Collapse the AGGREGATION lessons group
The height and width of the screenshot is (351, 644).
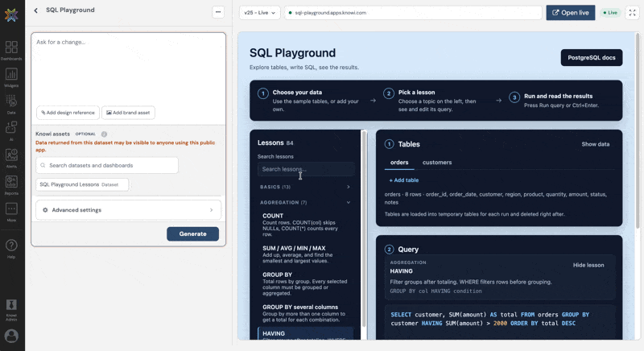click(x=305, y=202)
